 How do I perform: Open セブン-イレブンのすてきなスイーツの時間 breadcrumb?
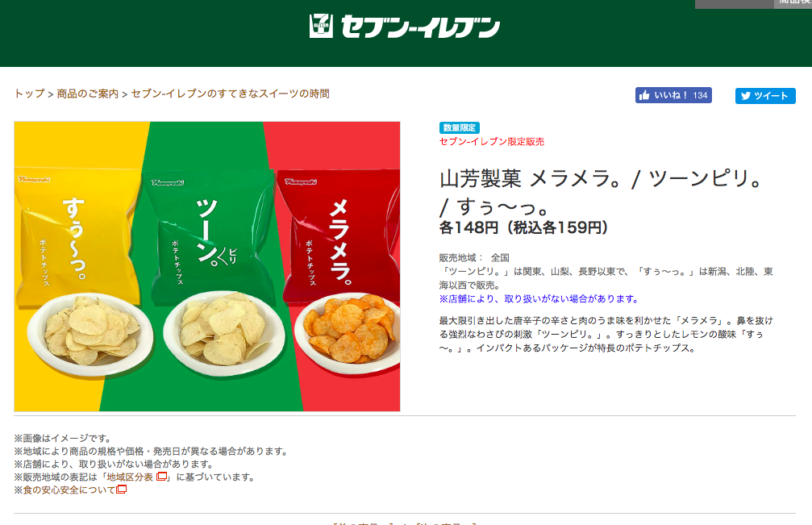click(231, 94)
